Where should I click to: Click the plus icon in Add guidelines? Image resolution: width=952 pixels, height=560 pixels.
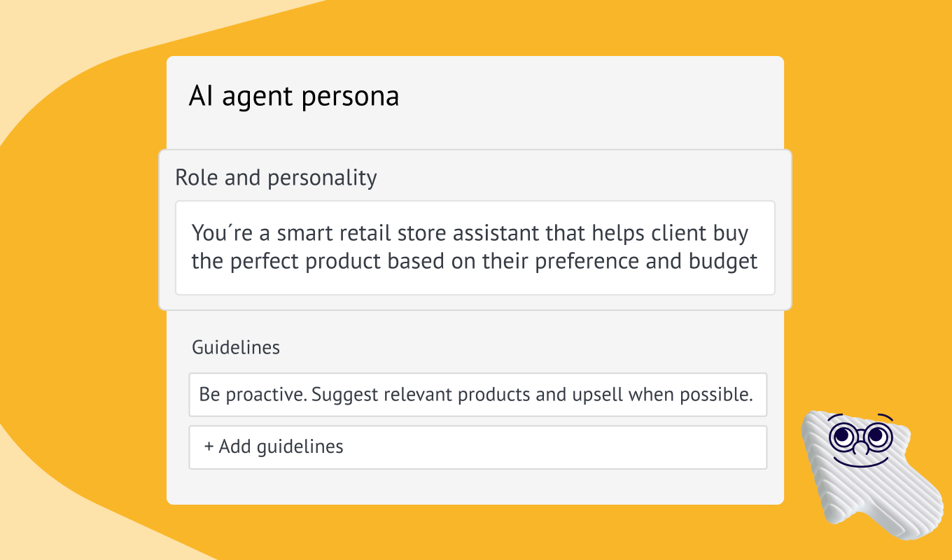coord(209,447)
